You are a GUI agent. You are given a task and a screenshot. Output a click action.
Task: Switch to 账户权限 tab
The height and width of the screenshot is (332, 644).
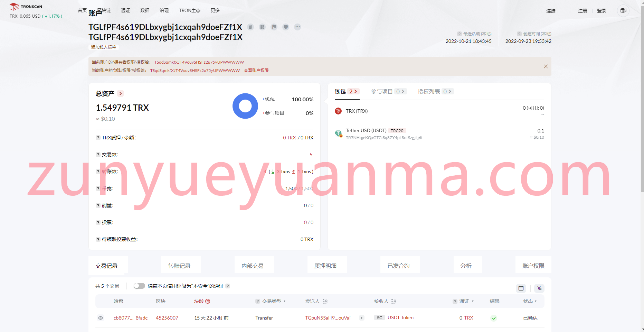[533, 265]
